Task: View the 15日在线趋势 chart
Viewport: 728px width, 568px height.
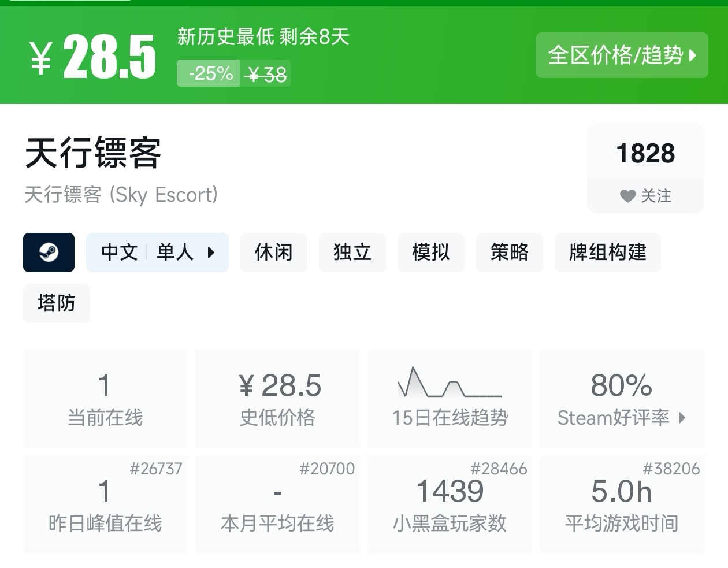Action: pos(450,399)
